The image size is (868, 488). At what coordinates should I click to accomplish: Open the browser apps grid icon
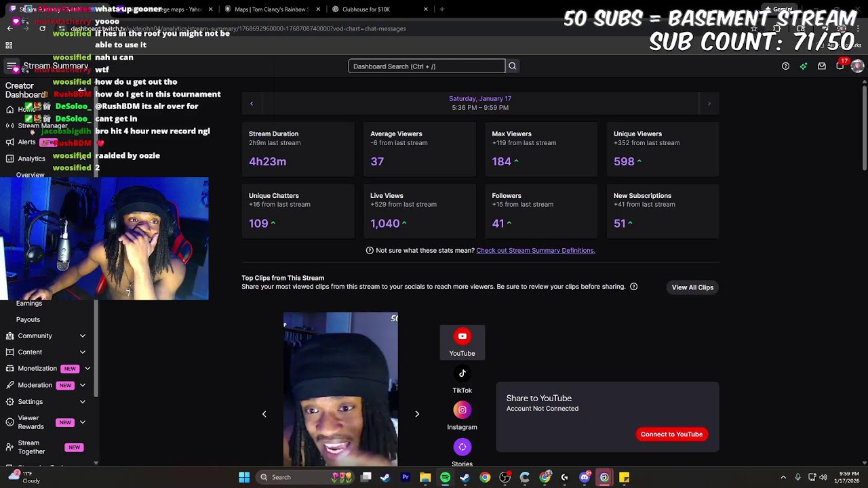9,45
